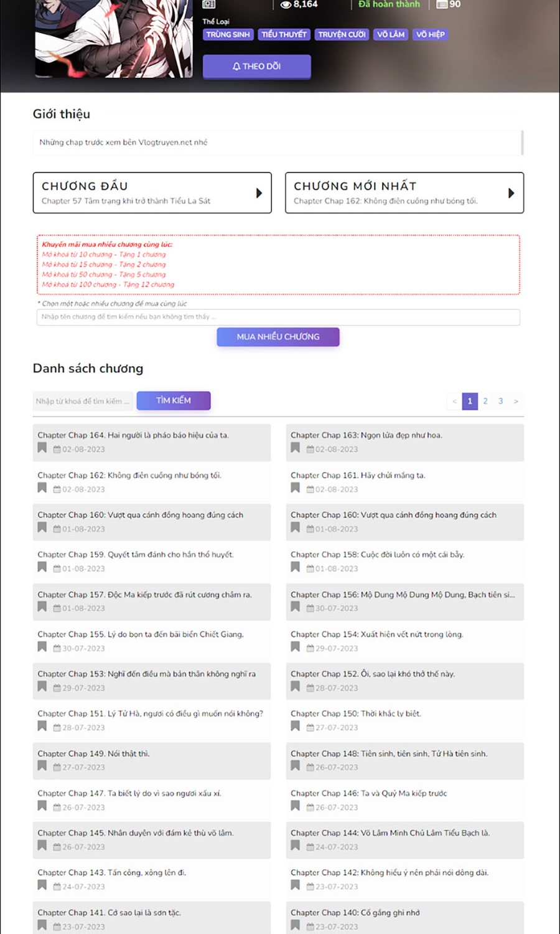Go to next chapter list page arrow
This screenshot has width=560, height=934.
pyautogui.click(x=516, y=401)
